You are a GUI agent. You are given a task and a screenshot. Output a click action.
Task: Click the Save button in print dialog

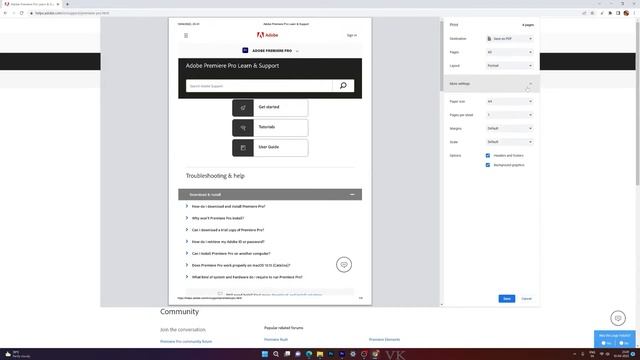point(507,299)
